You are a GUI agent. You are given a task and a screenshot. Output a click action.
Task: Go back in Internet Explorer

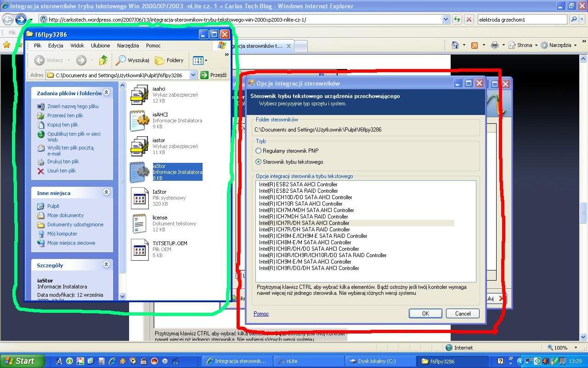8,19
